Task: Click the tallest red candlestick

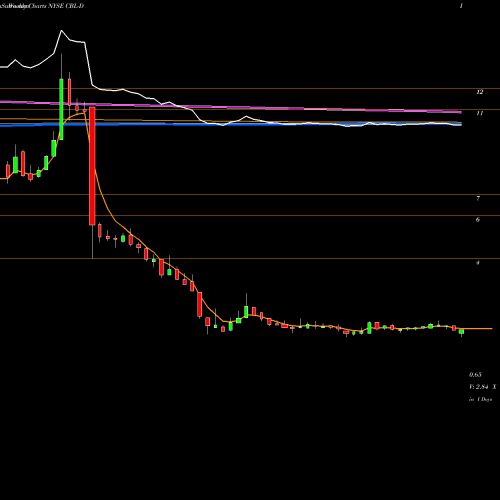Action: (x=92, y=166)
